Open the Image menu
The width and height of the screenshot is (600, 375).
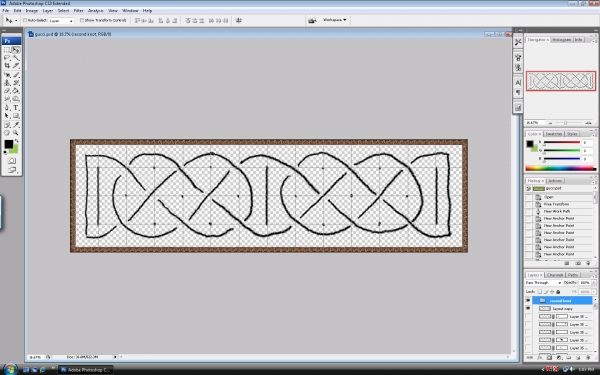(31, 11)
